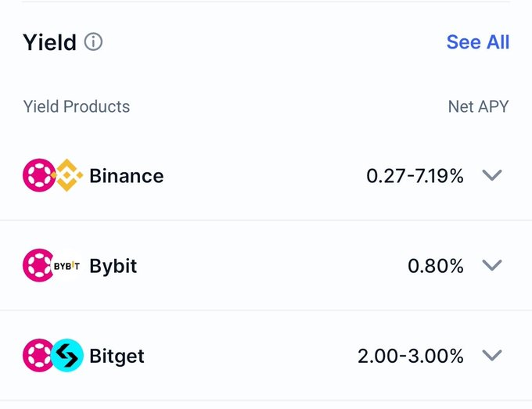532x409 pixels.
Task: Click the Net APY column header
Action: point(478,106)
